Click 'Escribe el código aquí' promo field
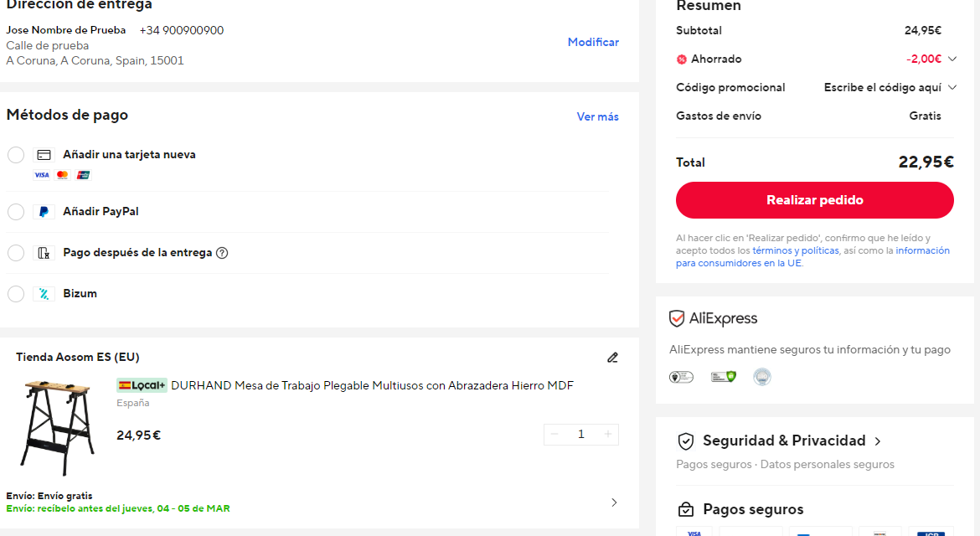This screenshot has width=980, height=536. [883, 87]
